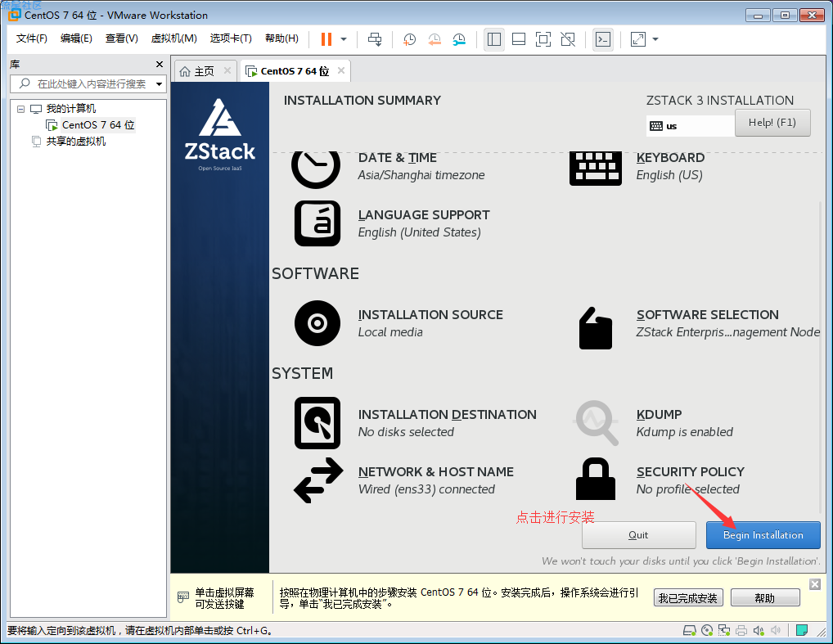Open Date & Time via the clock icon
Image resolution: width=833 pixels, height=644 pixels.
pos(316,168)
